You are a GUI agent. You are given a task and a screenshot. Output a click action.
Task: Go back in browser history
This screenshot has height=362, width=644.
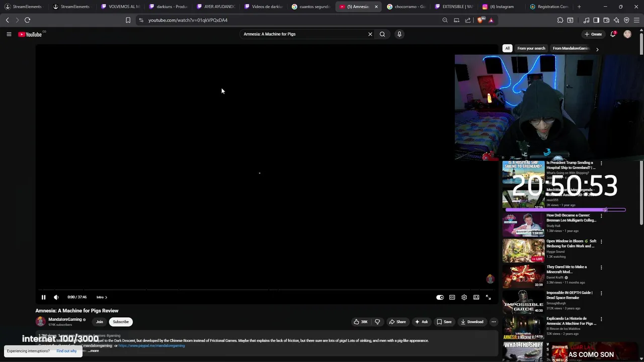click(7, 20)
